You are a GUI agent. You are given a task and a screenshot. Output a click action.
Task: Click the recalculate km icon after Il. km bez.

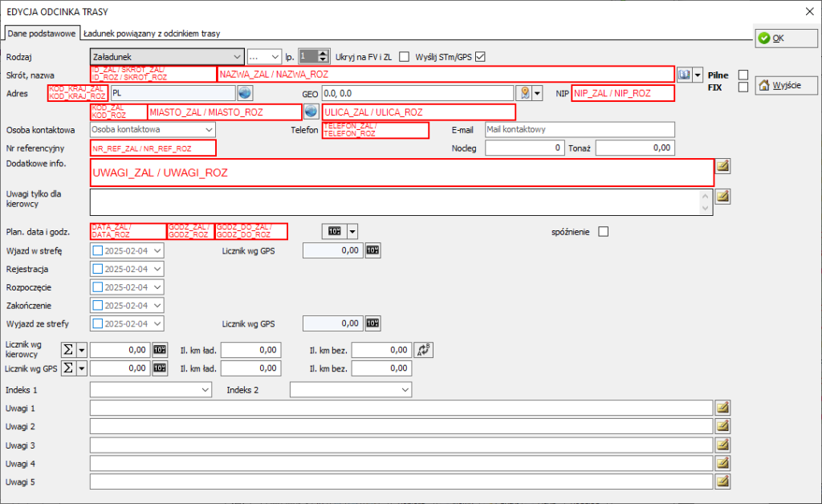click(x=423, y=349)
